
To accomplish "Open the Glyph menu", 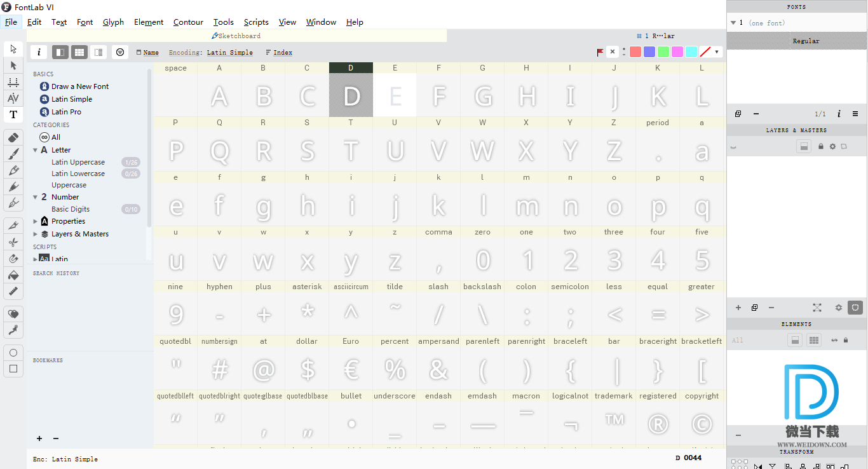I will pyautogui.click(x=113, y=22).
